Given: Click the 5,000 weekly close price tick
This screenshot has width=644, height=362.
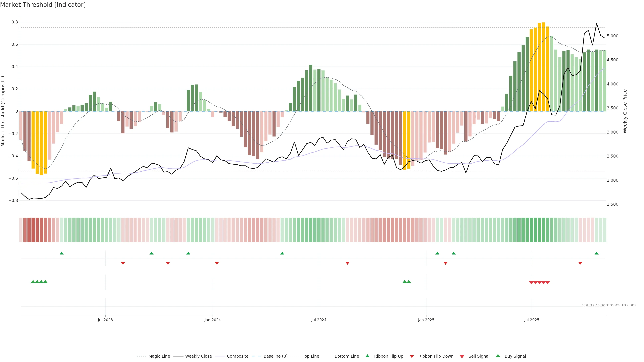Looking at the screenshot, I should pyautogui.click(x=612, y=36).
